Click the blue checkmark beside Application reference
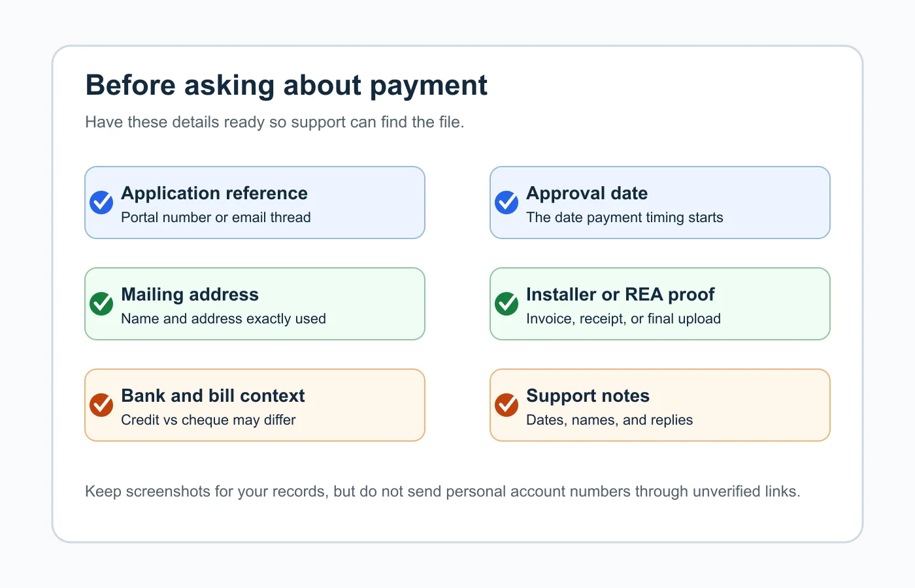 tap(101, 203)
